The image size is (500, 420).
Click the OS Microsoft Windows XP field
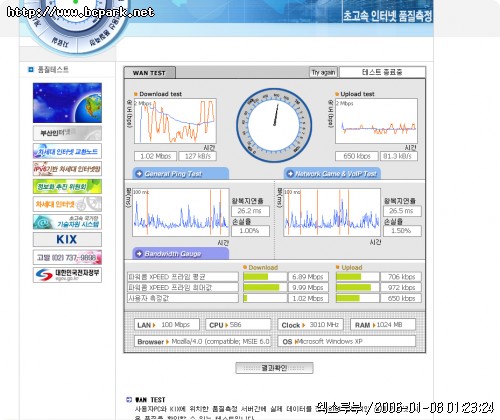tap(347, 341)
